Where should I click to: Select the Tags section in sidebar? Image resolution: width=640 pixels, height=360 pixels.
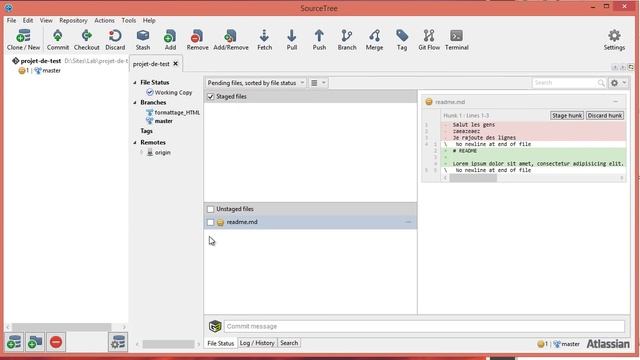(x=147, y=131)
